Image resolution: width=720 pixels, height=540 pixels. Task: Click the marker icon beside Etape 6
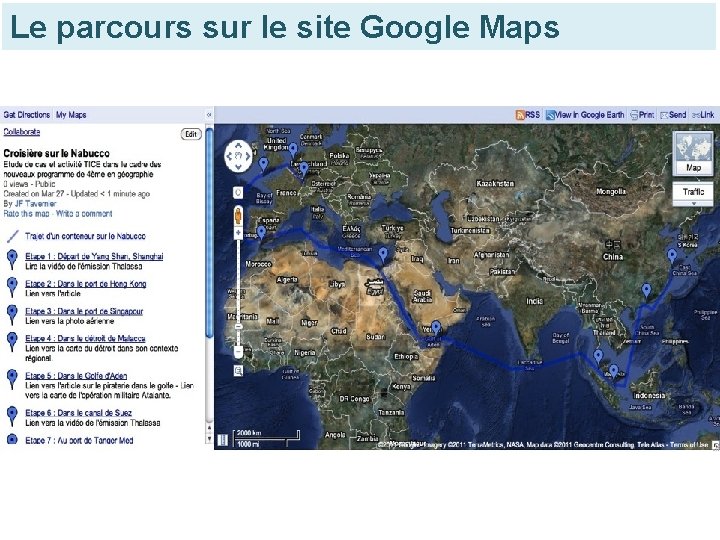click(12, 416)
